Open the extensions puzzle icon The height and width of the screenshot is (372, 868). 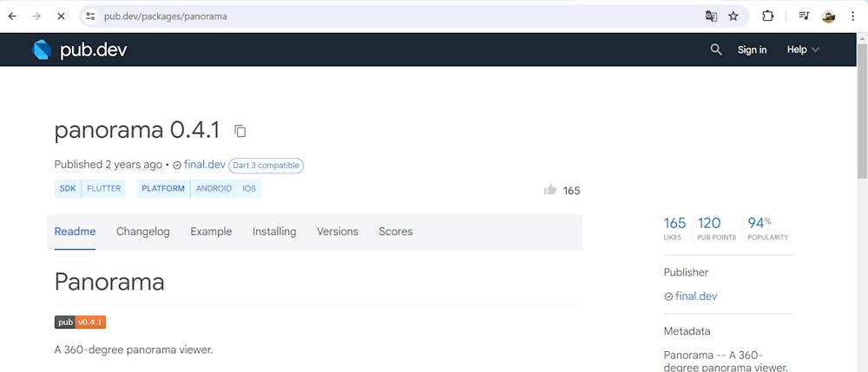pyautogui.click(x=767, y=16)
